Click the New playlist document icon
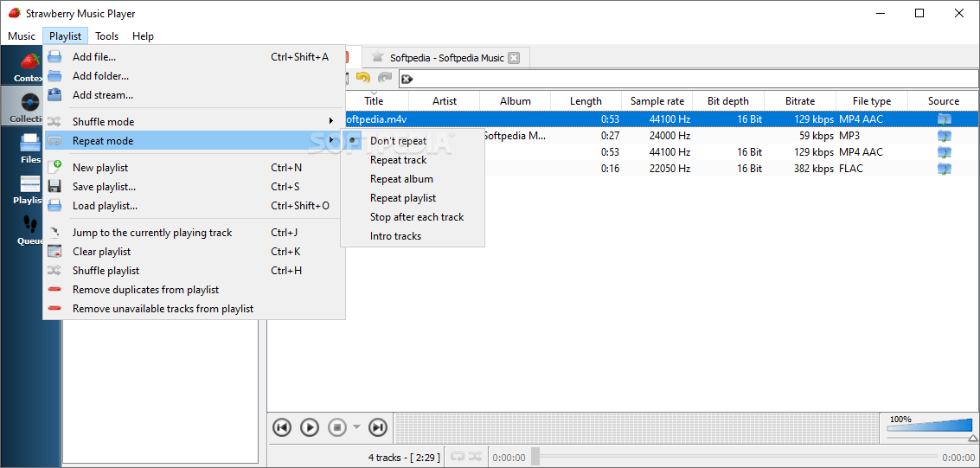This screenshot has height=468, width=980. (x=55, y=168)
